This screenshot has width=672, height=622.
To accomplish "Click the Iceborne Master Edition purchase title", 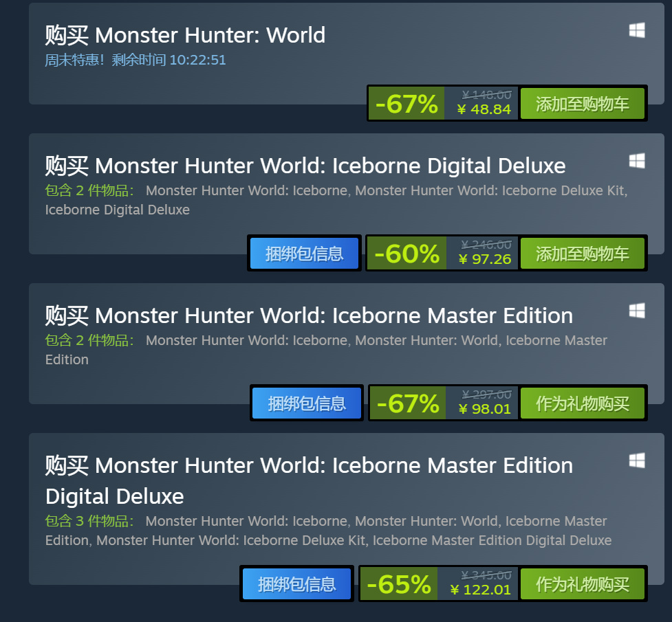I will point(309,315).
